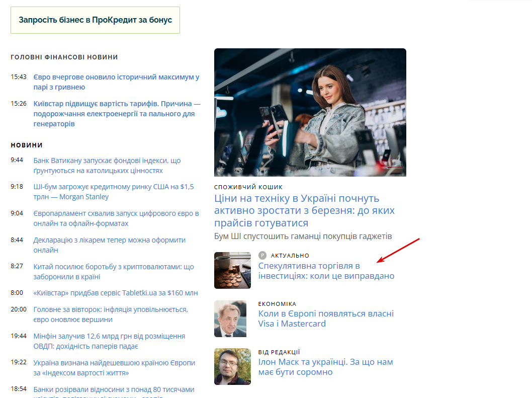Click the coins and coffee cup thumbnail
Viewport: 532px width, 398px height.
pyautogui.click(x=232, y=270)
